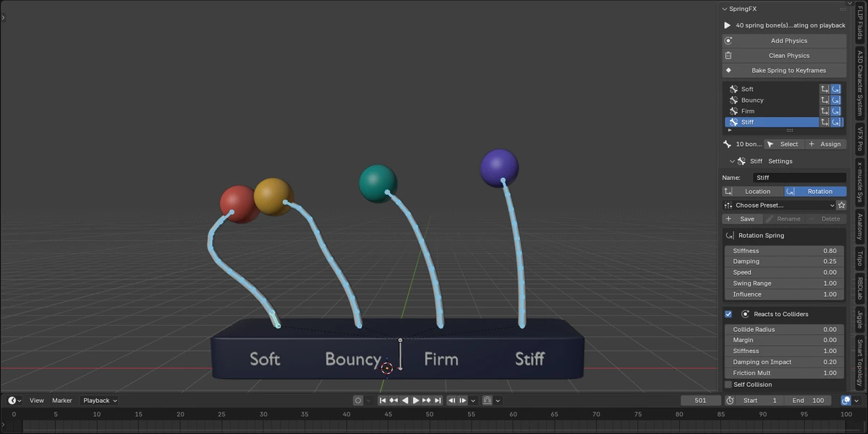Open the RBDLab sidebar tab
The image size is (868, 434).
860,289
